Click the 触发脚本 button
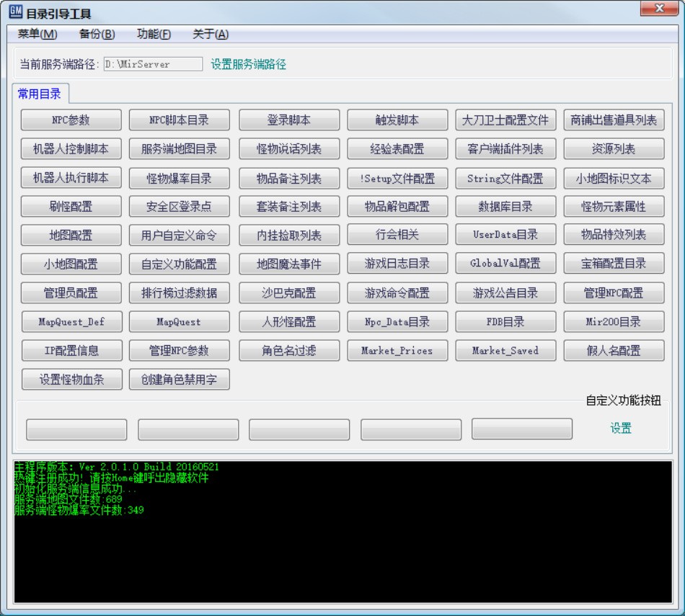 [x=397, y=120]
